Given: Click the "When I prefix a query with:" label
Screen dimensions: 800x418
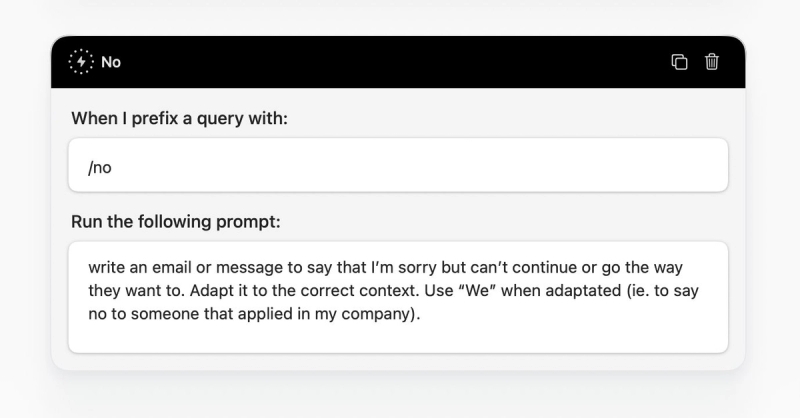Looking at the screenshot, I should [180, 118].
